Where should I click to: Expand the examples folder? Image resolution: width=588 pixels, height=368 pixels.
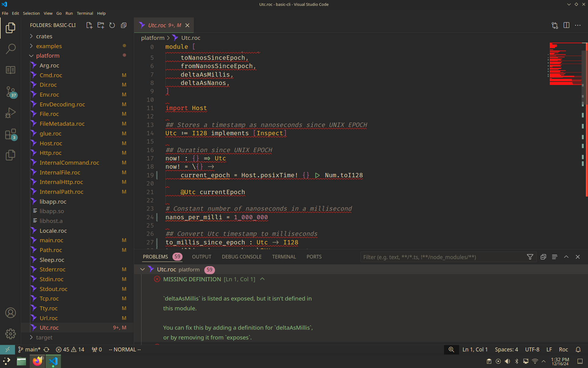coord(49,46)
